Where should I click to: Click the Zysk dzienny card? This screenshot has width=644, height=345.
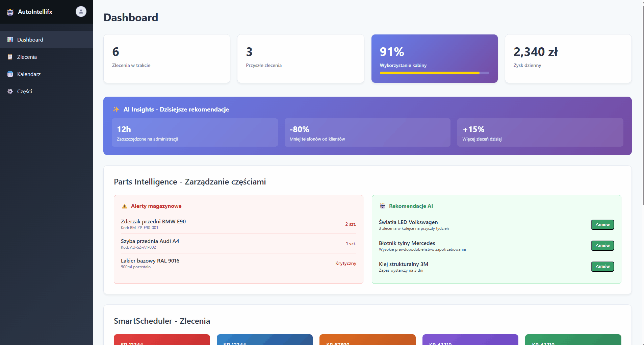[568, 58]
